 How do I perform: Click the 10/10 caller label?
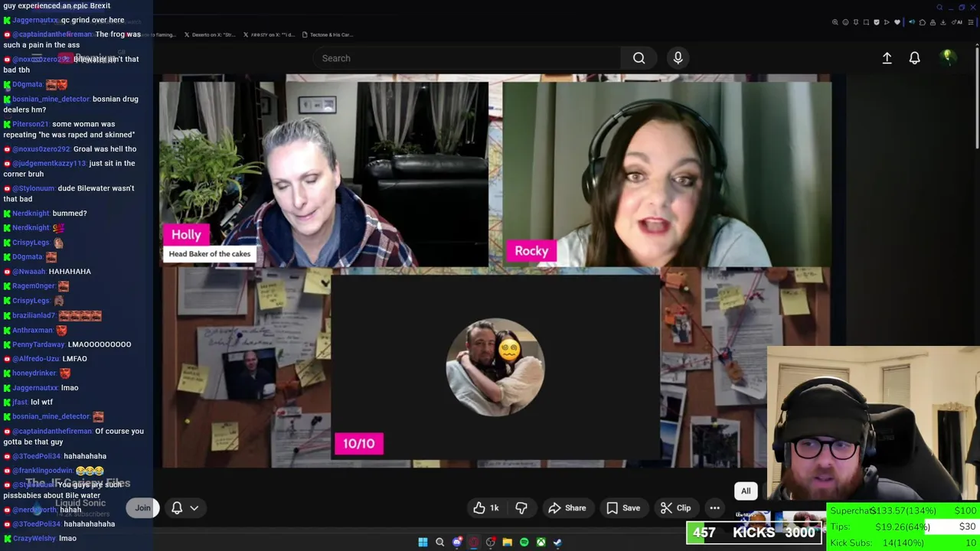click(x=359, y=444)
